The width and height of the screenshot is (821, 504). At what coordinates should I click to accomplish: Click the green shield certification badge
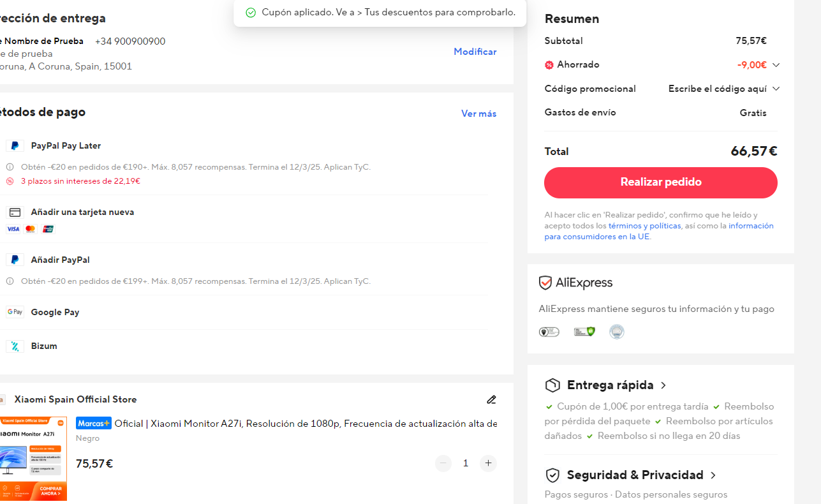pyautogui.click(x=584, y=332)
